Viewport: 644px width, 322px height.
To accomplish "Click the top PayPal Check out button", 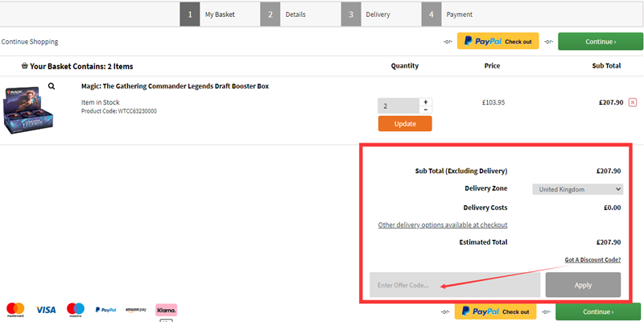I will coord(497,41).
